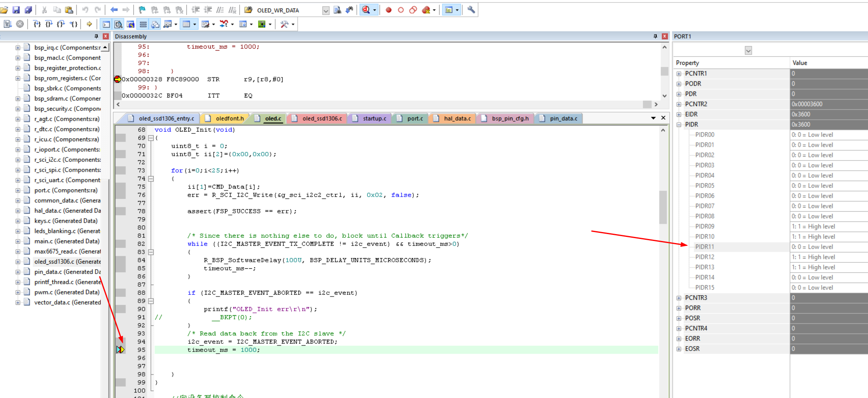The height and width of the screenshot is (398, 868).
Task: Click Run to cursor line icon
Action: coord(73,24)
